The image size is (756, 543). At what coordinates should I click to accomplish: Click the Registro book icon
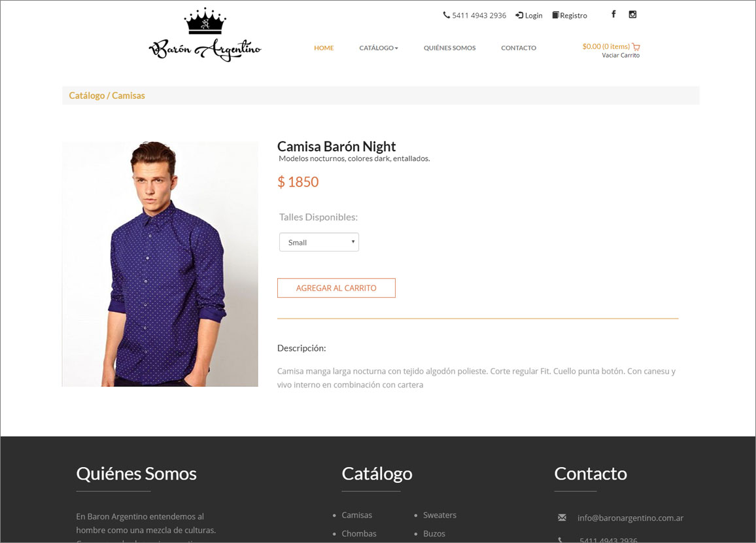click(555, 15)
